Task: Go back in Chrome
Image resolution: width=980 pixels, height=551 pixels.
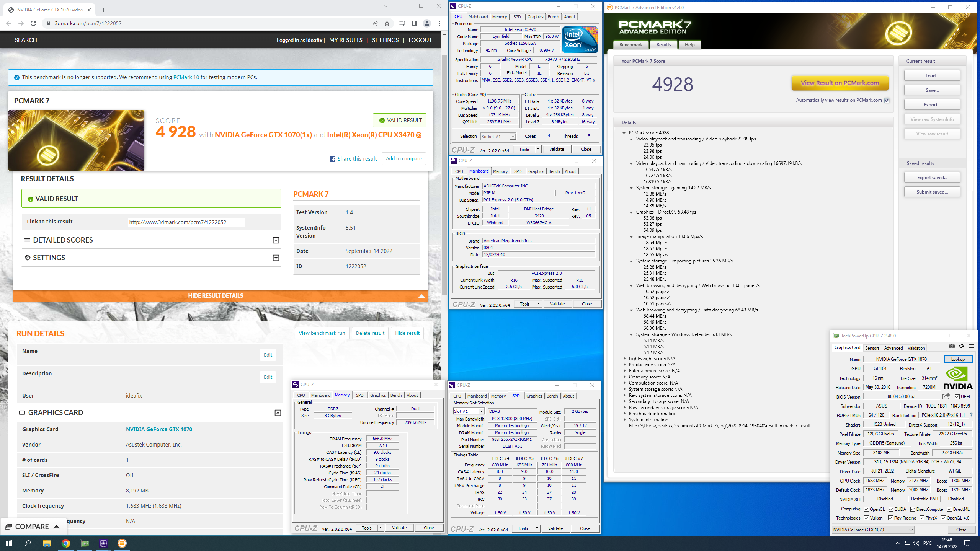Action: [9, 23]
